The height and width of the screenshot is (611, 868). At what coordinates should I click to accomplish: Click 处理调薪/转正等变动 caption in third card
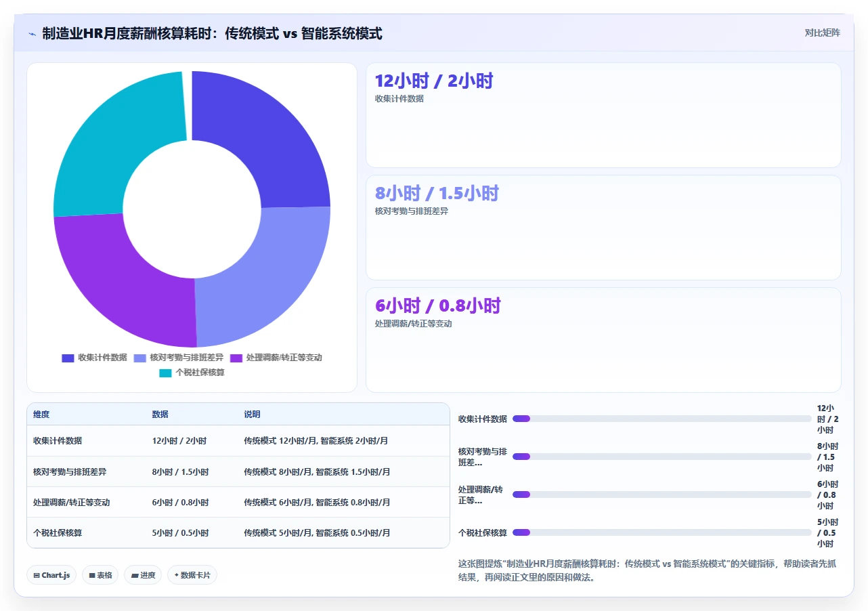[413, 324]
